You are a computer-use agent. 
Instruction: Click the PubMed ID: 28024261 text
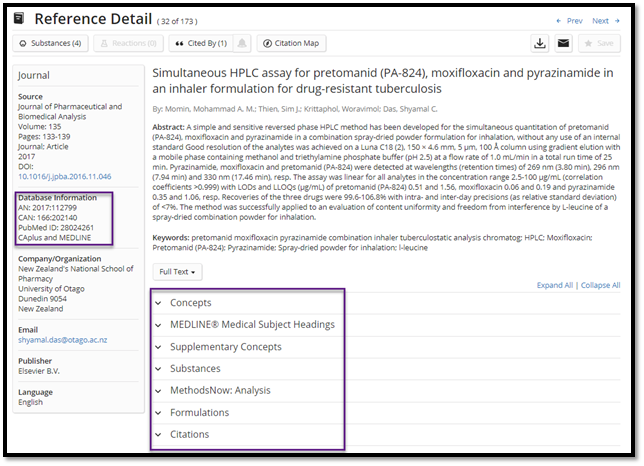[x=56, y=228]
